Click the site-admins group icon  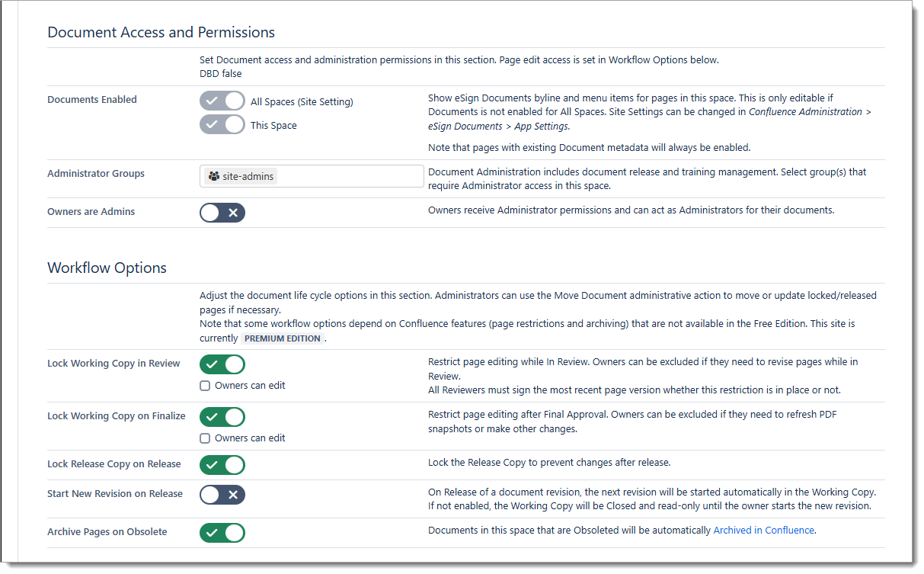click(214, 176)
